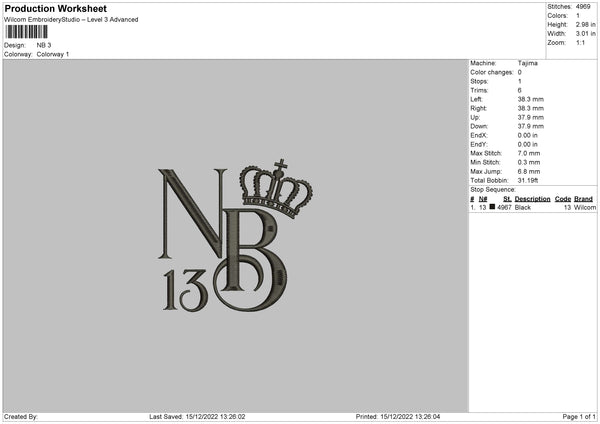The width and height of the screenshot is (600, 424).
Task: Click the large letter N in design
Action: (192, 214)
